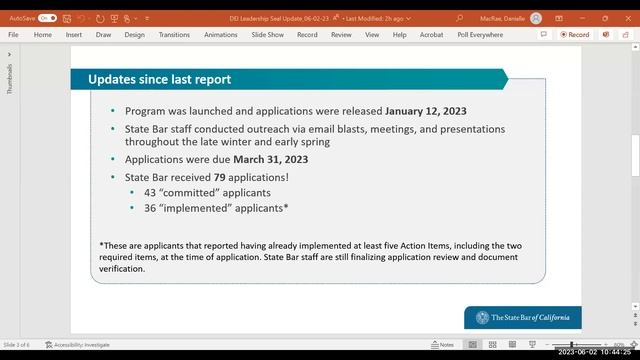Open the Poll Everywhere tab
The height and width of the screenshot is (360, 640).
480,35
